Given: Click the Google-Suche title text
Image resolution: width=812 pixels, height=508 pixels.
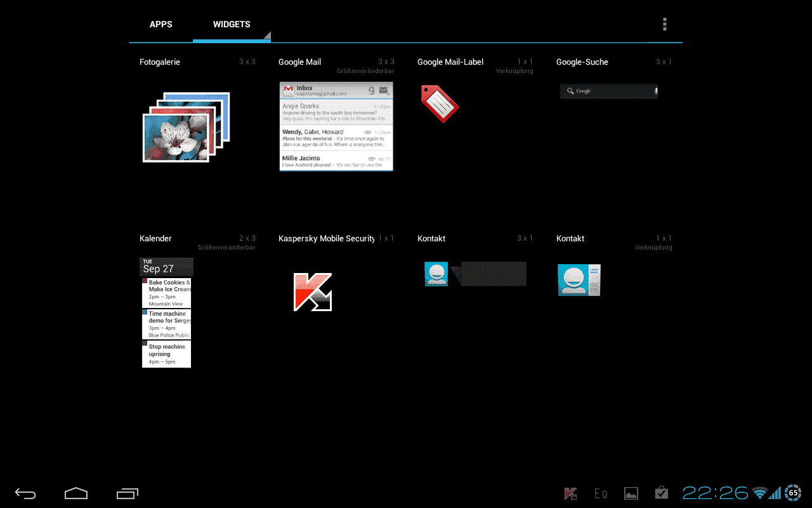Looking at the screenshot, I should point(582,62).
